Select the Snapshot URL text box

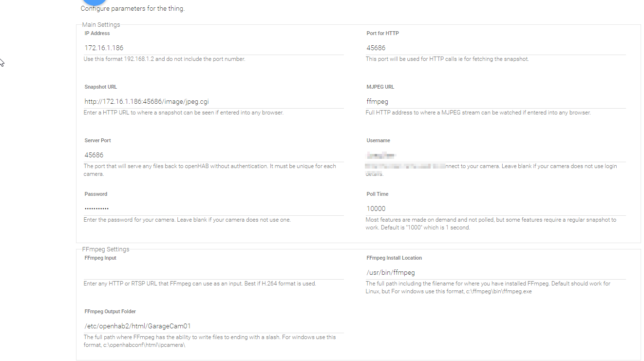pyautogui.click(x=213, y=101)
